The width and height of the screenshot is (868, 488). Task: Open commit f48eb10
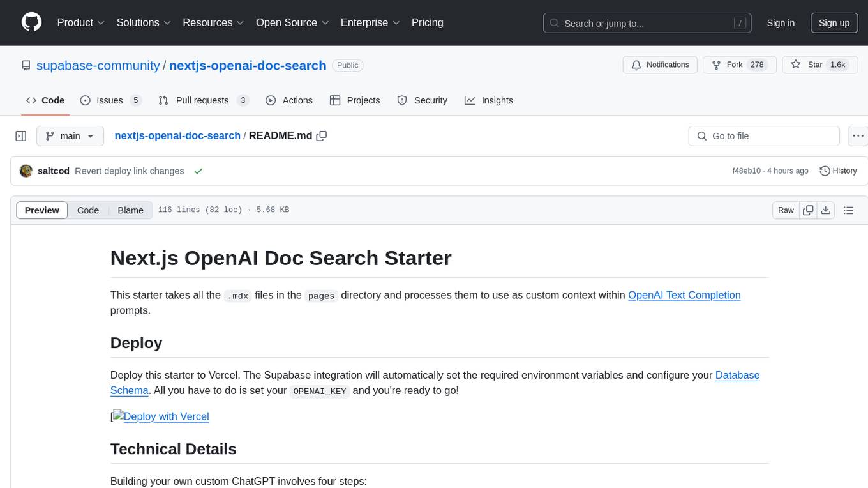[746, 171]
